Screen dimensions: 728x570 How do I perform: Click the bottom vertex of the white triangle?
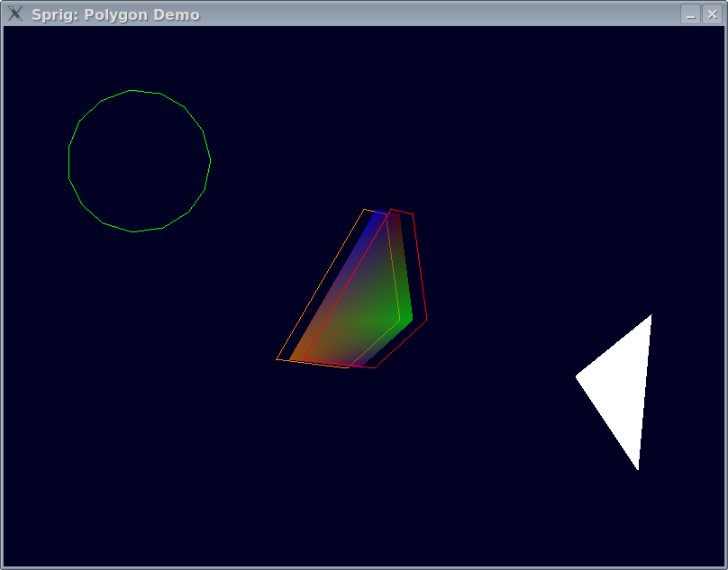(638, 468)
